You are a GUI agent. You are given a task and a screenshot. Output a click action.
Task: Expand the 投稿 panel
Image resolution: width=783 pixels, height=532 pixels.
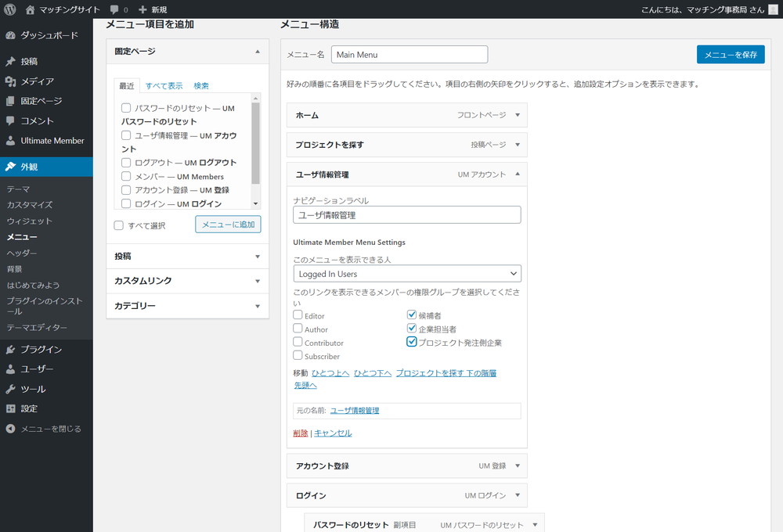point(258,257)
